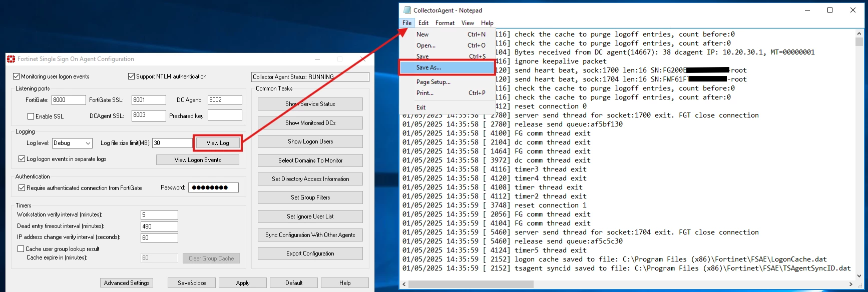Open the Edit menu in Notepad

point(423,23)
